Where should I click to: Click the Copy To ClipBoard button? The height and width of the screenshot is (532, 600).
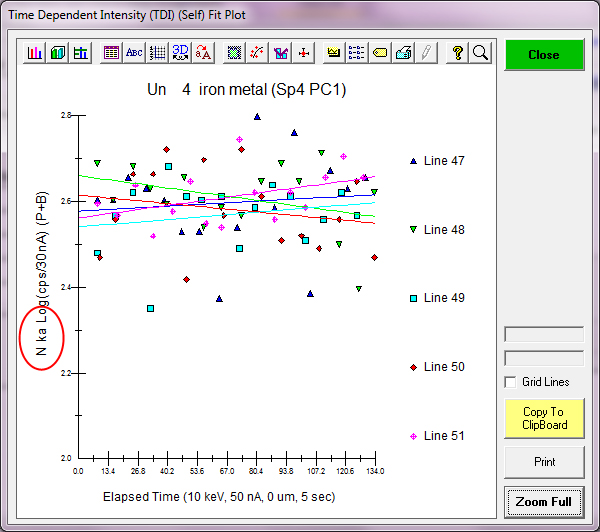[543, 418]
